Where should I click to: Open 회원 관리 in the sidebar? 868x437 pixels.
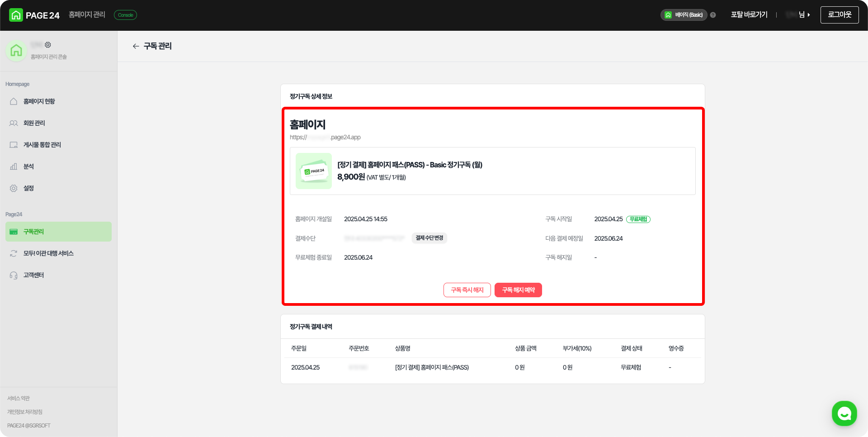[59, 123]
